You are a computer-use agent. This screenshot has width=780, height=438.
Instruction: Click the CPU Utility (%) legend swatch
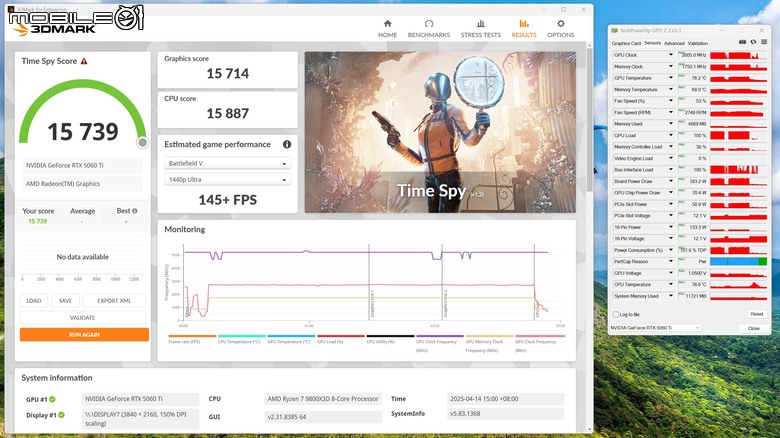point(390,336)
